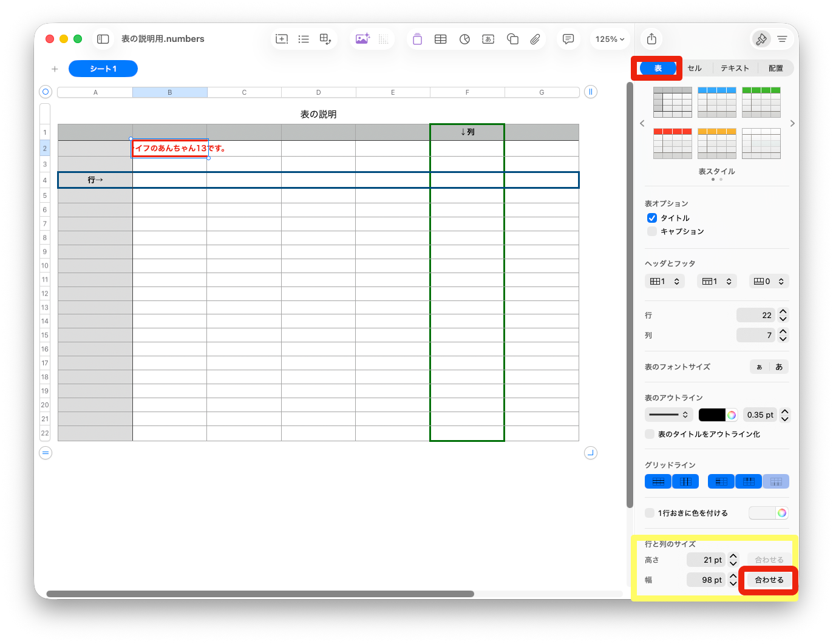Image resolution: width=833 pixels, height=644 pixels.
Task: Insert a shape from the toolbar
Action: tap(512, 39)
